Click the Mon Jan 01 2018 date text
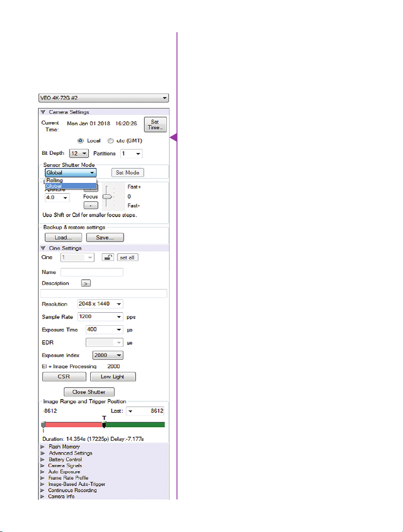This screenshot has width=403, height=532. (89, 123)
